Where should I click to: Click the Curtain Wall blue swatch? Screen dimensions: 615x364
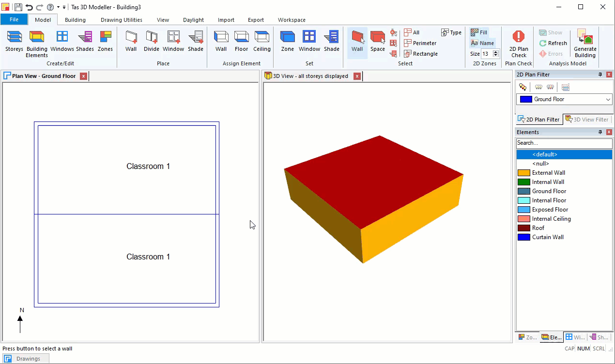(524, 237)
